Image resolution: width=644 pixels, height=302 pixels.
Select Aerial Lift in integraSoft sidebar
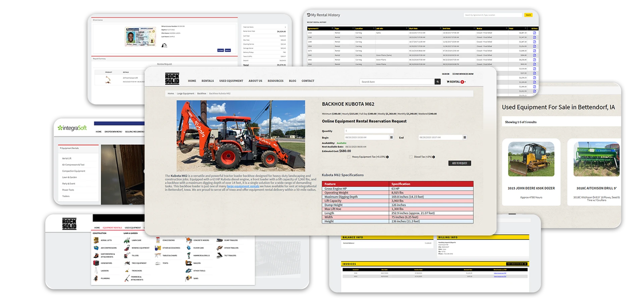click(x=67, y=158)
